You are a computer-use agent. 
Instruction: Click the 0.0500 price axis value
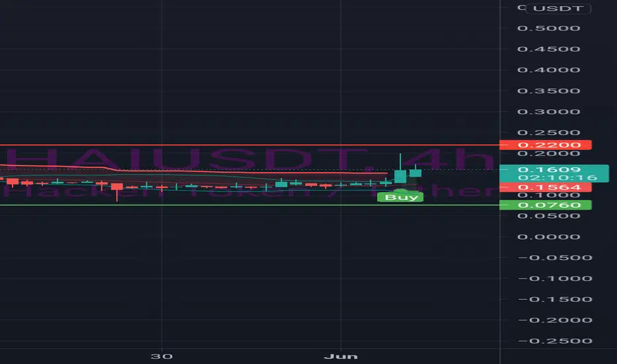pyautogui.click(x=549, y=216)
